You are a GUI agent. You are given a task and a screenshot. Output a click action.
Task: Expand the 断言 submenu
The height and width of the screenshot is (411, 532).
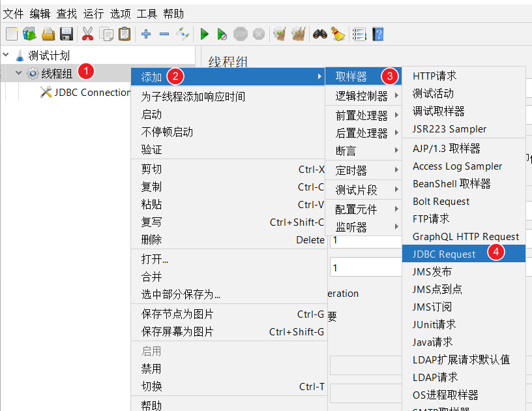pos(363,150)
